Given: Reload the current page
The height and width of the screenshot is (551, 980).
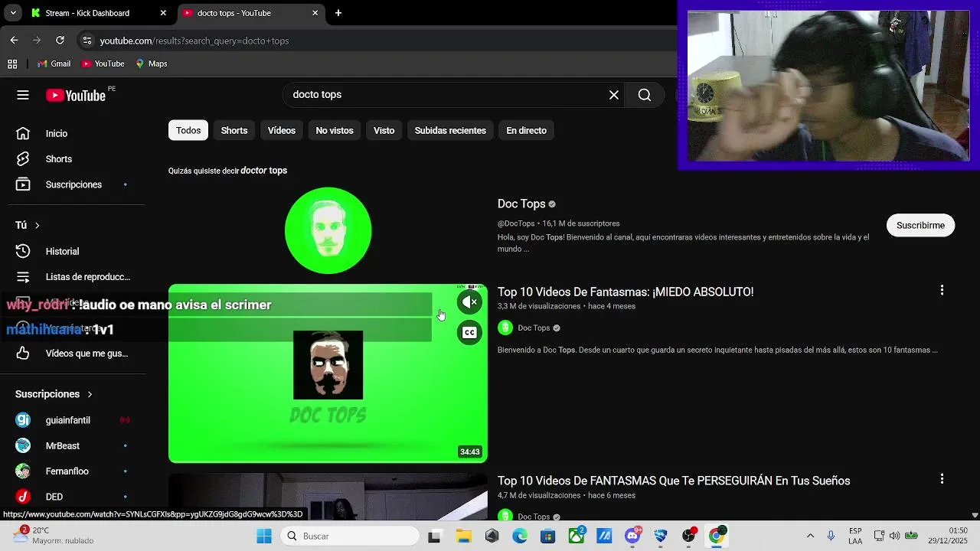Looking at the screenshot, I should click(x=60, y=41).
